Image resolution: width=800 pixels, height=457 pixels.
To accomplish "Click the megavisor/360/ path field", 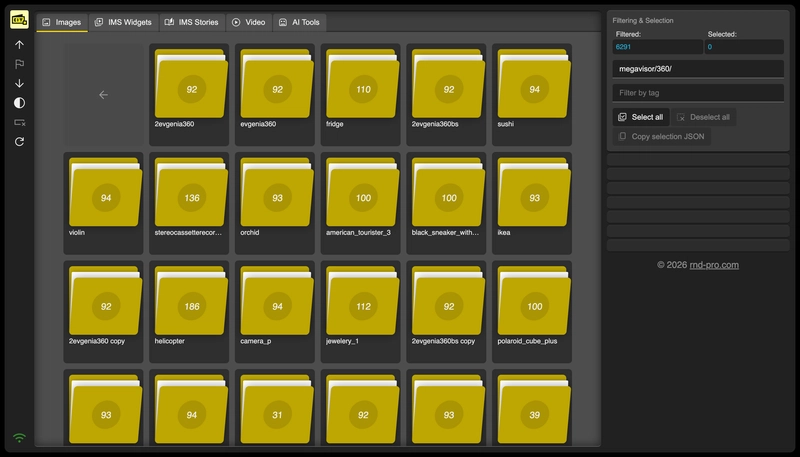I will (698, 69).
